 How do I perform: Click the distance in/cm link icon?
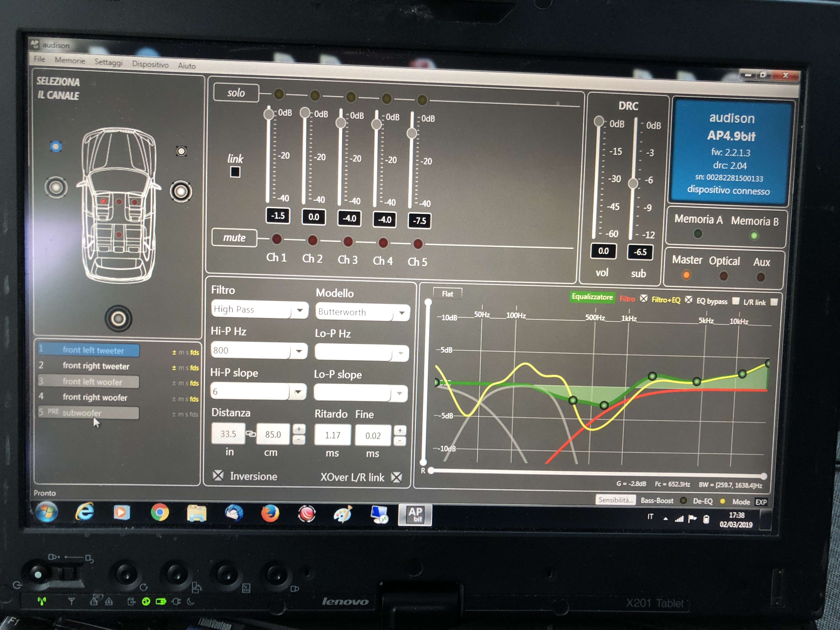tap(251, 433)
